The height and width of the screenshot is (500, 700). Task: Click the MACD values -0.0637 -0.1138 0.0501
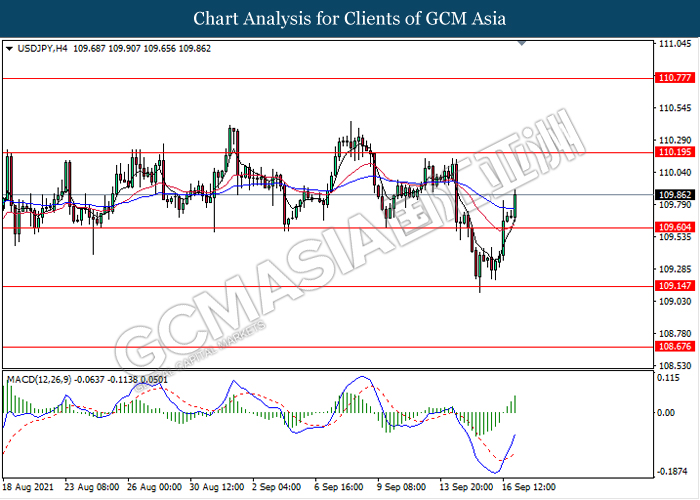click(x=121, y=380)
